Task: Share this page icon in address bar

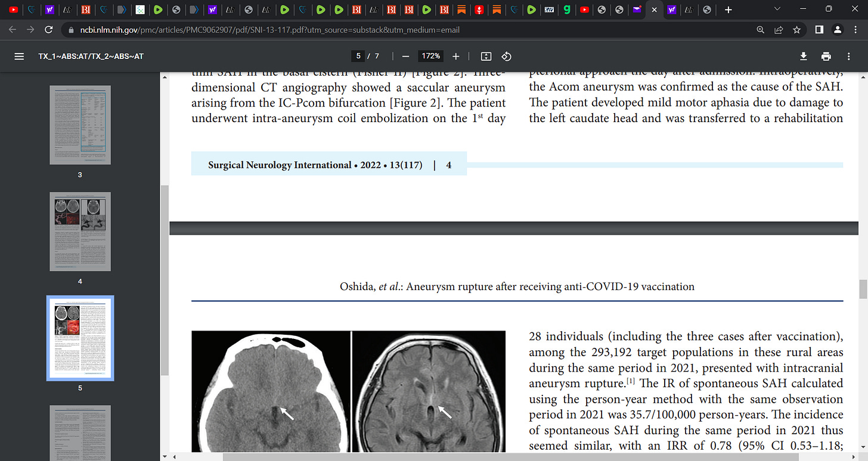Action: coord(778,30)
